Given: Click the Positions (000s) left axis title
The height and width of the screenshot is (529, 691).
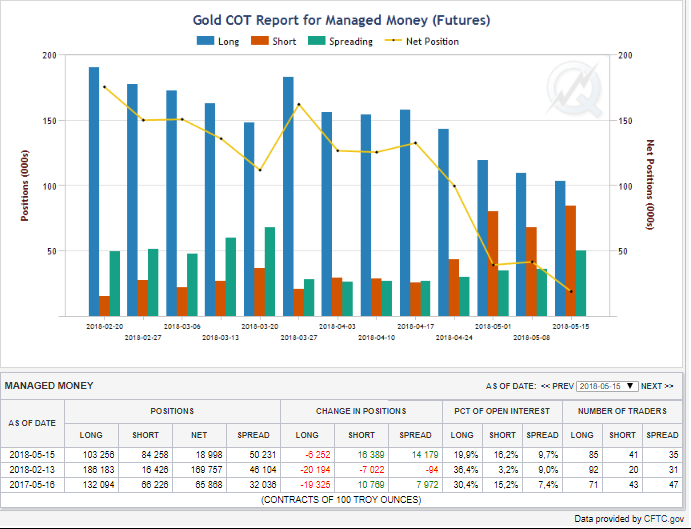Looking at the screenshot, I should 25,186.
